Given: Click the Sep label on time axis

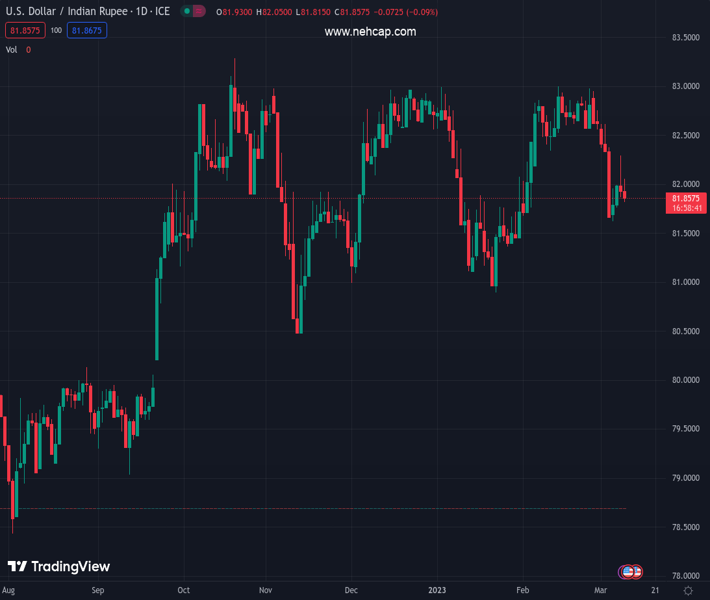Looking at the screenshot, I should coord(98,591).
